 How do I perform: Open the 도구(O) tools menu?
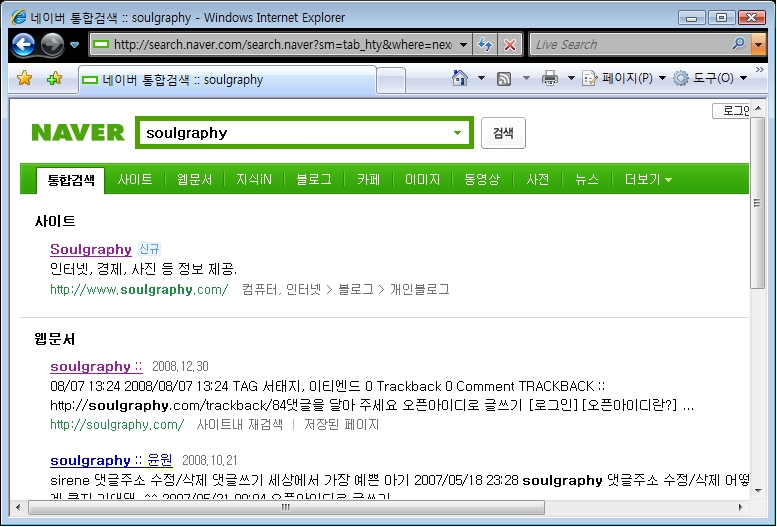coord(710,78)
